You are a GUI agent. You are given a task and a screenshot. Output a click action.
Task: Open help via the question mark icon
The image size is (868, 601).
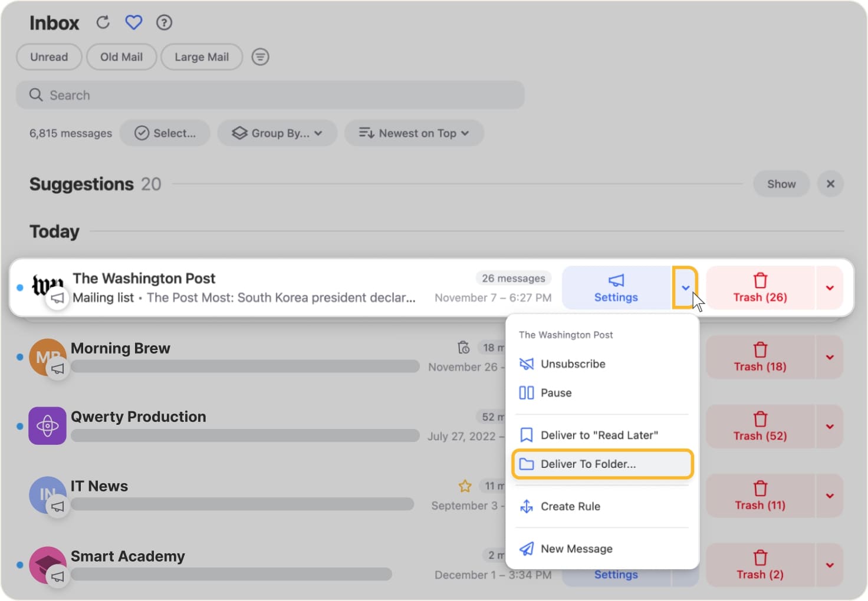click(164, 22)
